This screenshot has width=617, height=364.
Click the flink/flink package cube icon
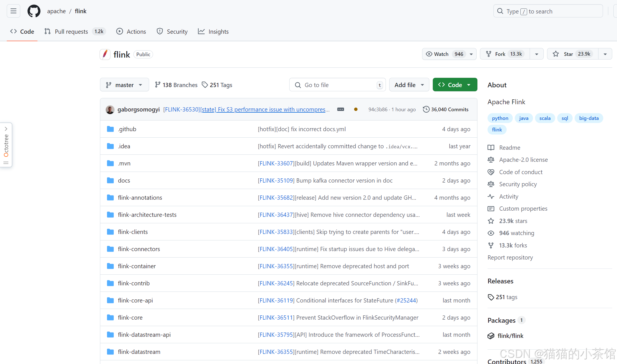point(491,336)
